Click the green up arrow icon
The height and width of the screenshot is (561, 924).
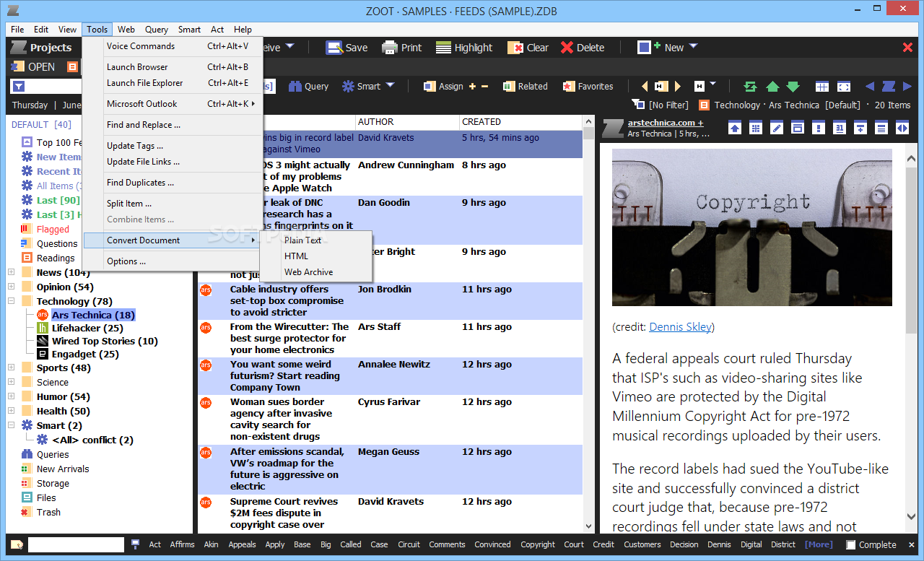pyautogui.click(x=772, y=86)
